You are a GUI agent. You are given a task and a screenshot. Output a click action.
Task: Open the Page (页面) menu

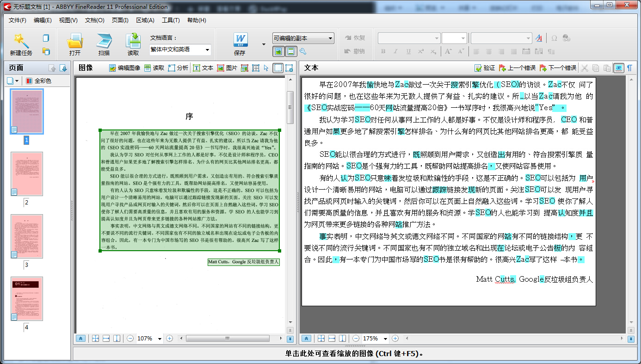(x=120, y=20)
